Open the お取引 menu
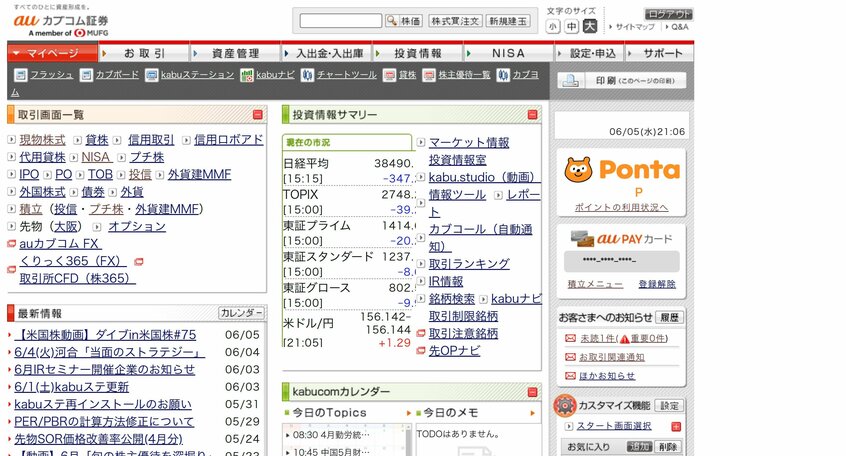This screenshot has height=456, width=846. pos(144,53)
